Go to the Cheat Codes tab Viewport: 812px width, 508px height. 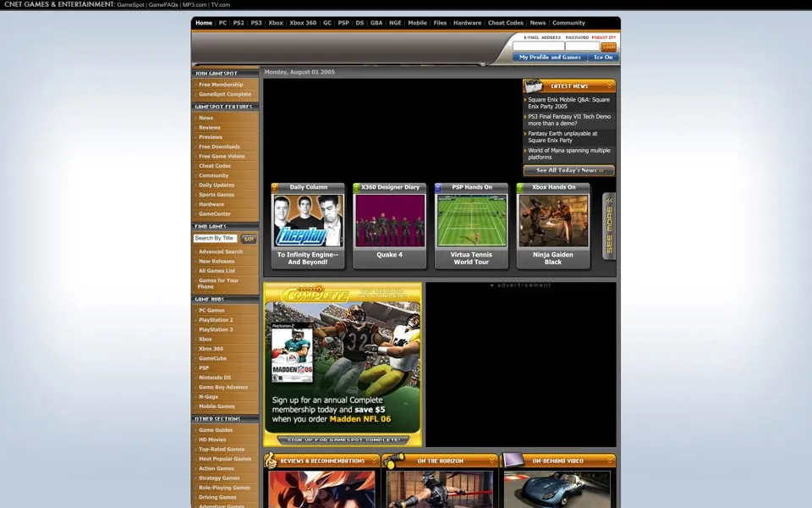click(x=506, y=23)
